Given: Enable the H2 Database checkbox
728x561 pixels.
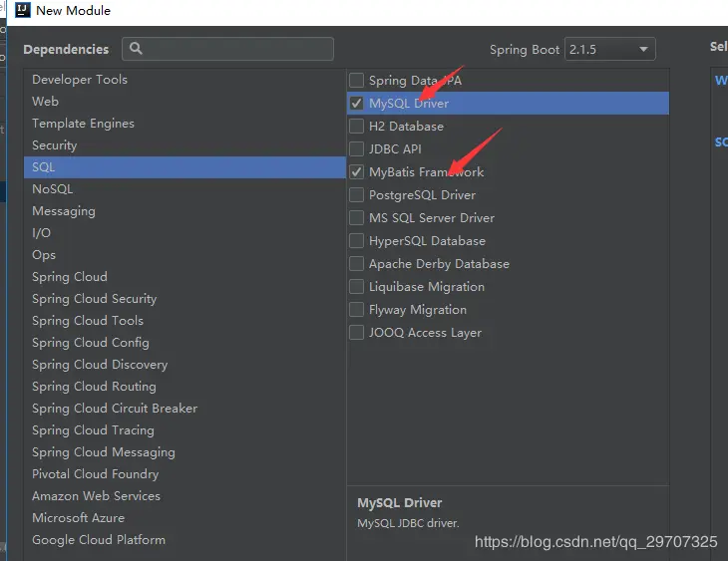Looking at the screenshot, I should [356, 126].
